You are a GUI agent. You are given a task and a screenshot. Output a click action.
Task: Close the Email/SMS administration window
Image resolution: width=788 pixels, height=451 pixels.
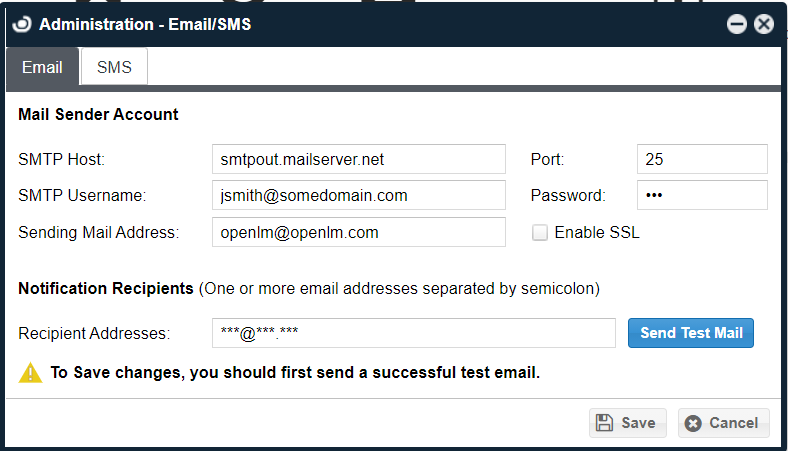(x=764, y=24)
